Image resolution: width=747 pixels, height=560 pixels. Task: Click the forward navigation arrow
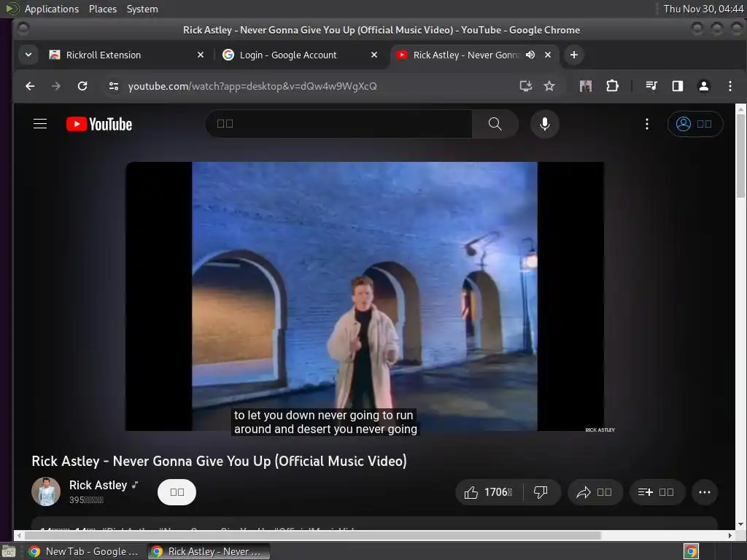(x=55, y=86)
